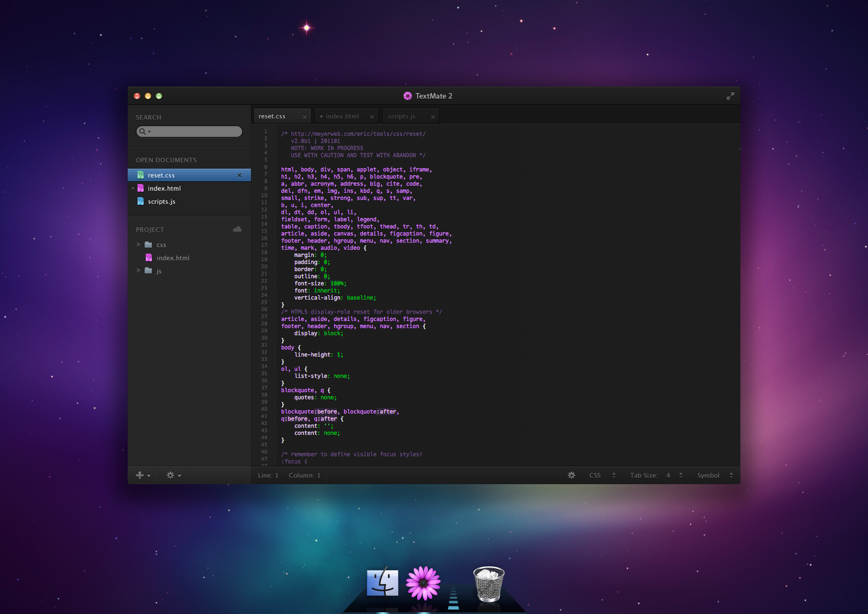Image resolution: width=868 pixels, height=614 pixels.
Task: Close the reset.css tab
Action: (305, 117)
